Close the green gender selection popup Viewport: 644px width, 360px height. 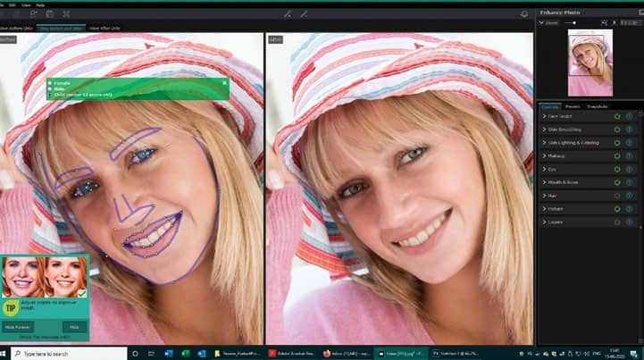point(225,82)
